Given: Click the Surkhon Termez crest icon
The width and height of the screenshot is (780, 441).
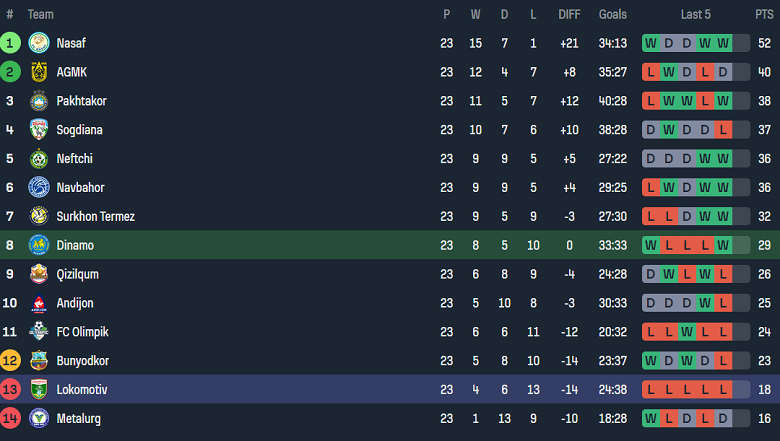Looking at the screenshot, I should point(39,217).
